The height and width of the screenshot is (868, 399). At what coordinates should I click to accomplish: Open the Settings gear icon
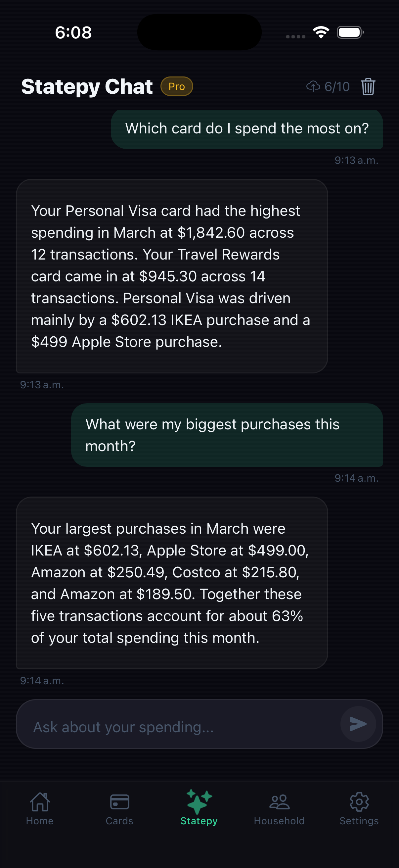coord(359,802)
